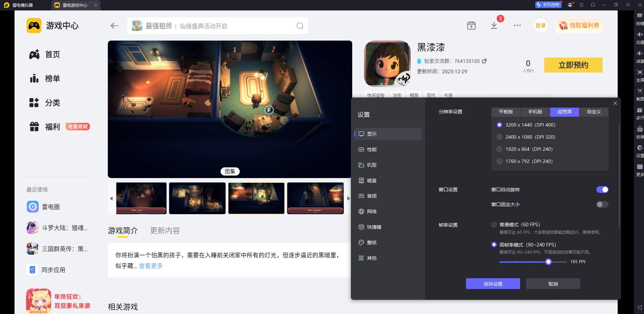This screenshot has width=644, height=314.
Task: Toggle 窗口自动旋转 auto-rotate switch
Action: pos(602,190)
